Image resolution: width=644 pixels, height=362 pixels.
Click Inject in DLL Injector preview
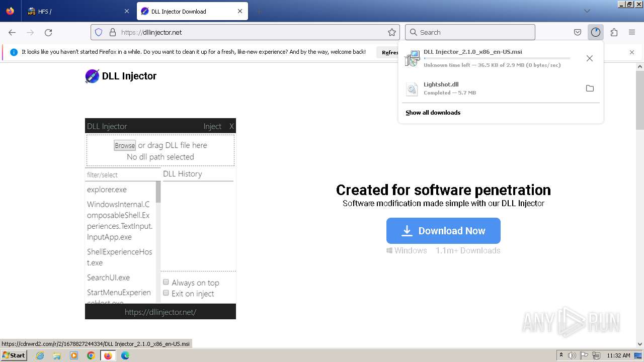coord(212,126)
